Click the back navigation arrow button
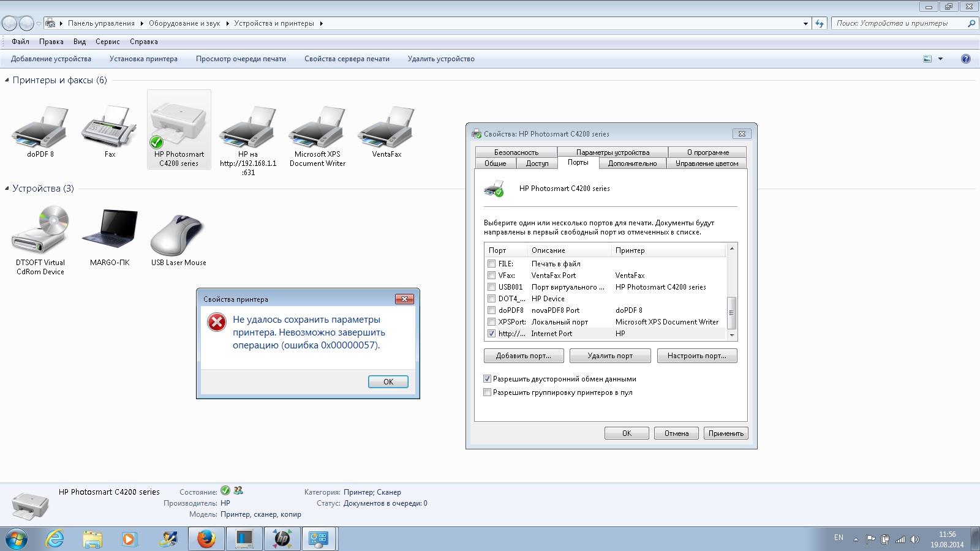The width and height of the screenshot is (980, 551). pos(9,23)
